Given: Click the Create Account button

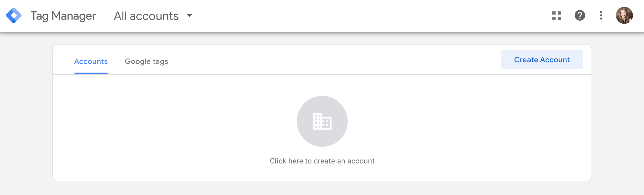Looking at the screenshot, I should pos(542,60).
